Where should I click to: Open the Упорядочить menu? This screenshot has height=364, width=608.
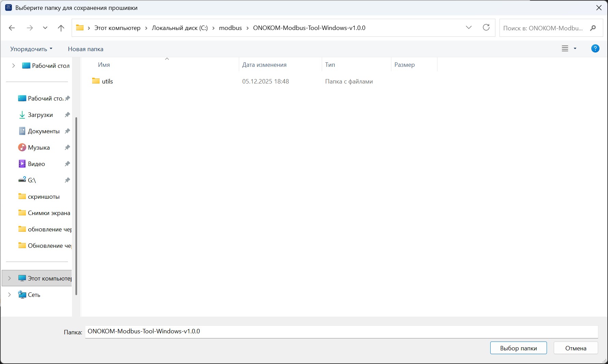[x=31, y=49]
